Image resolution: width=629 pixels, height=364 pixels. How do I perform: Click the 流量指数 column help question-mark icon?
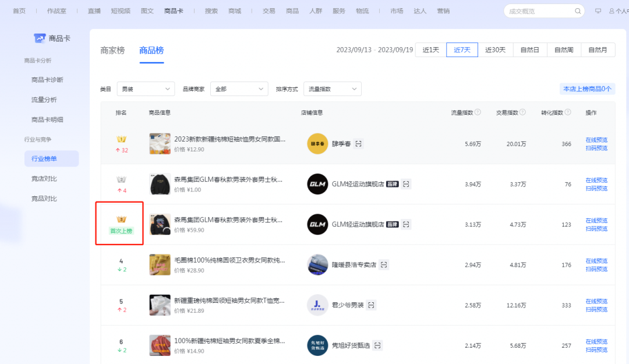point(476,112)
